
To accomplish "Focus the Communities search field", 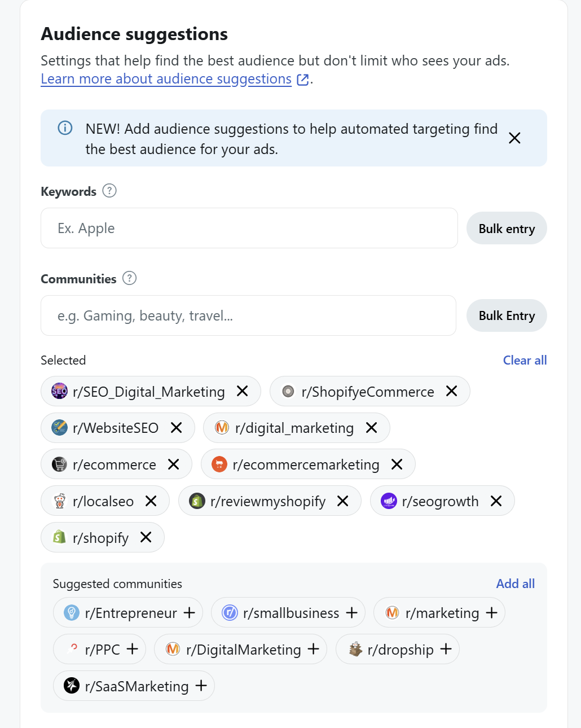I will (248, 315).
